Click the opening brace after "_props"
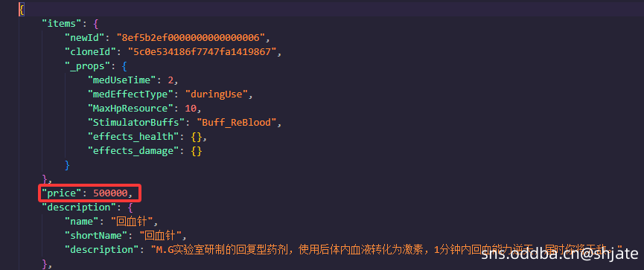 tap(125, 66)
